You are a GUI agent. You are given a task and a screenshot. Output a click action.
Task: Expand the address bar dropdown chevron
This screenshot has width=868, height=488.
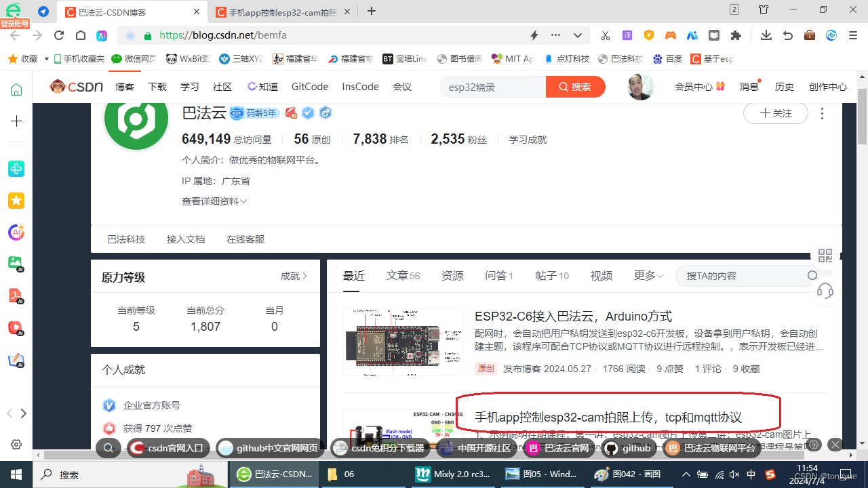[578, 35]
